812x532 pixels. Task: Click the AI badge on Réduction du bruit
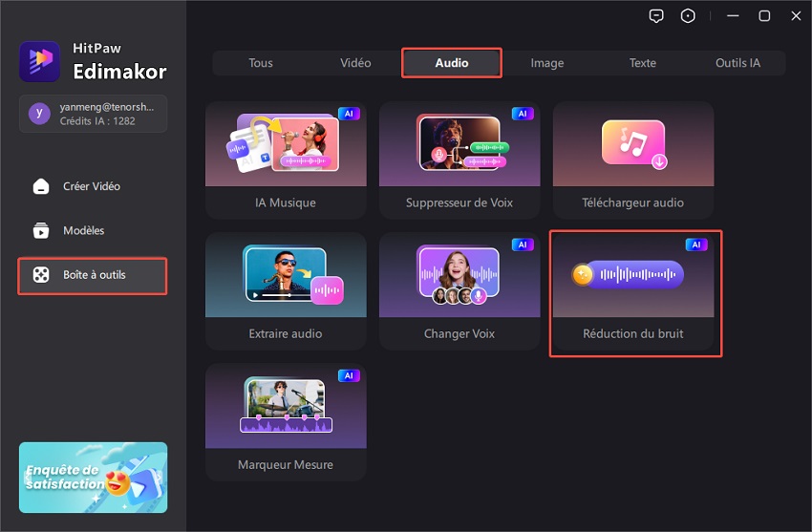tap(696, 245)
